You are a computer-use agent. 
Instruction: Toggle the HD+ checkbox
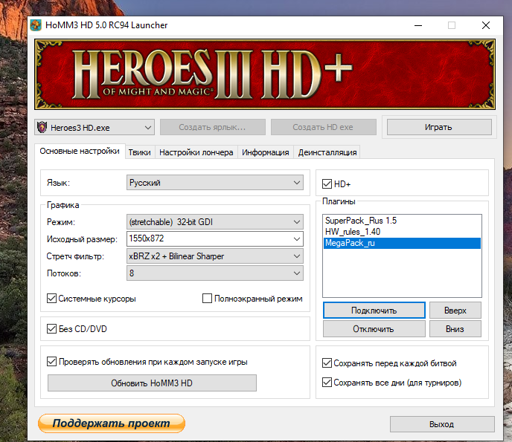(327, 184)
